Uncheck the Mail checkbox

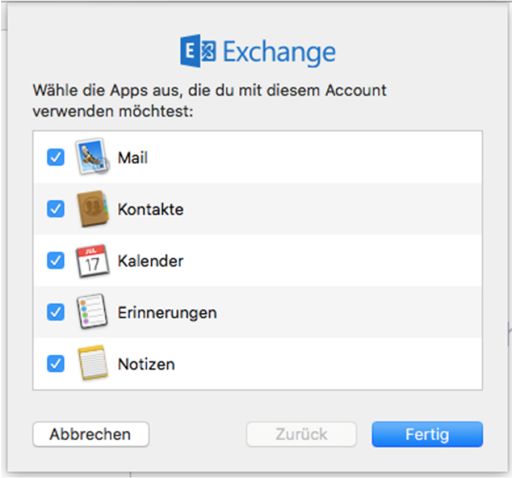pos(55,157)
